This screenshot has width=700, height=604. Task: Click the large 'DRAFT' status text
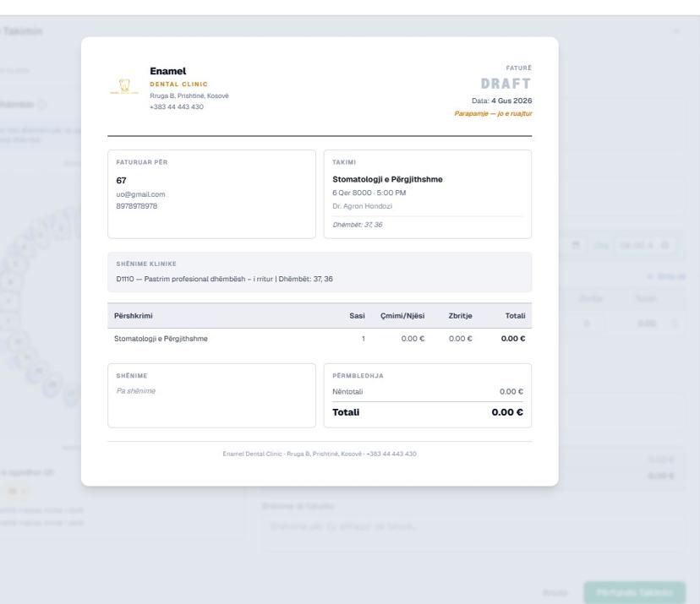coord(506,84)
